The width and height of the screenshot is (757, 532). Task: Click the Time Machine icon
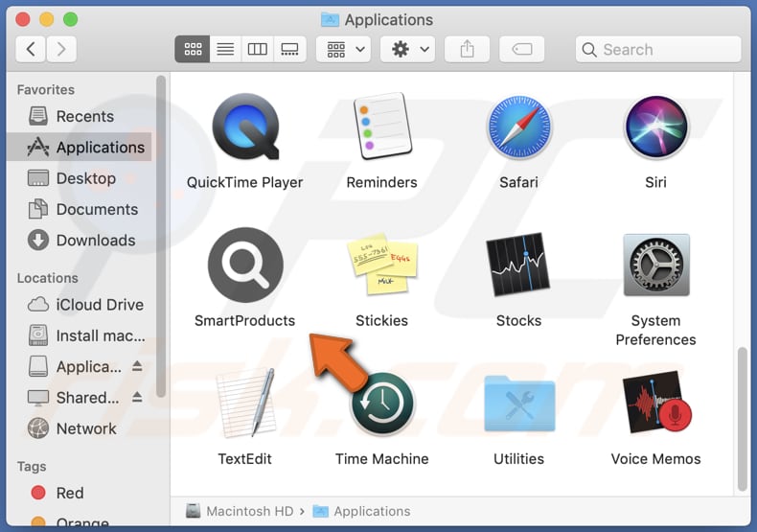pyautogui.click(x=382, y=404)
